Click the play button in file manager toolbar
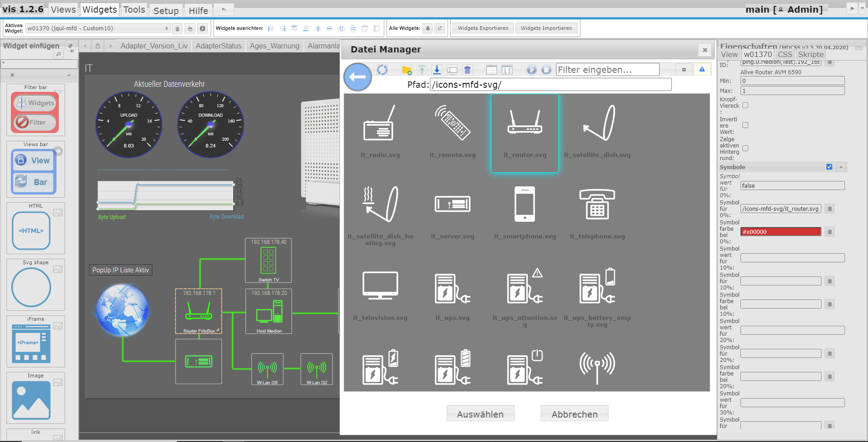Viewport: 868px width, 442px height. tap(532, 70)
